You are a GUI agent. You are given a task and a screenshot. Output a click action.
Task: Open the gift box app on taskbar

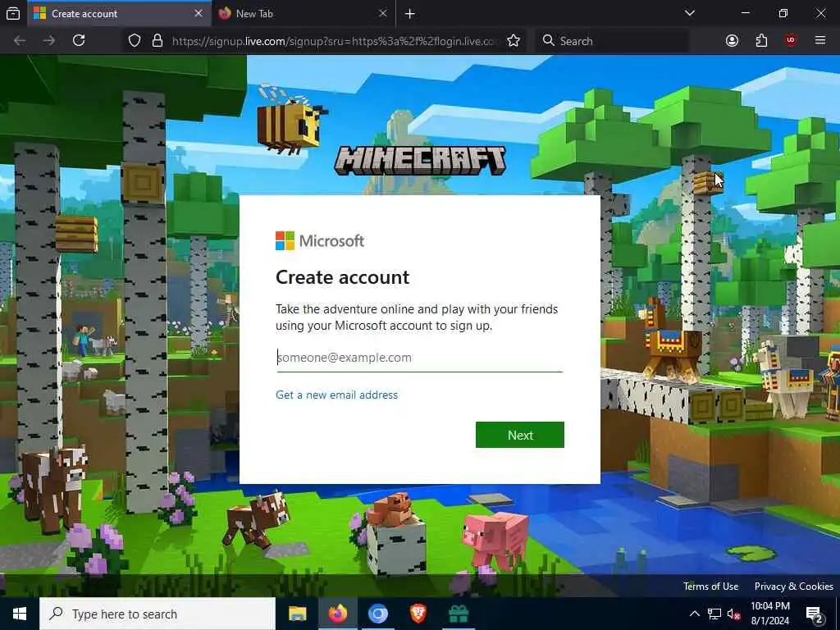(x=458, y=614)
